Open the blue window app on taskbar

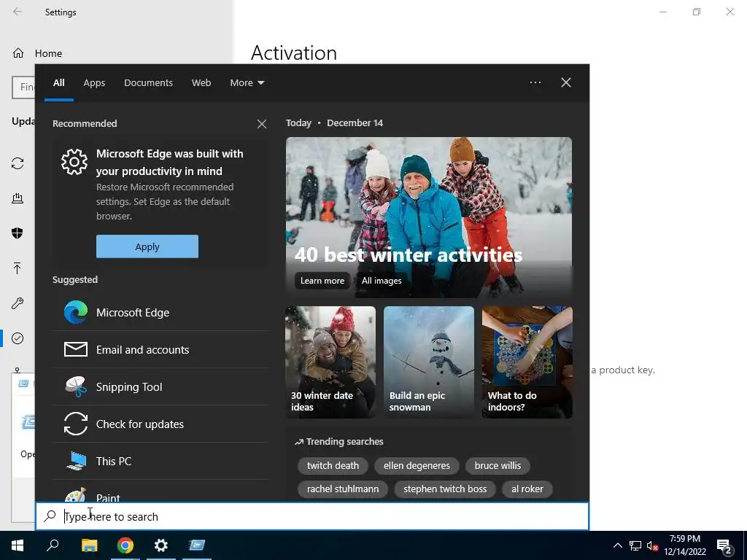(197, 545)
